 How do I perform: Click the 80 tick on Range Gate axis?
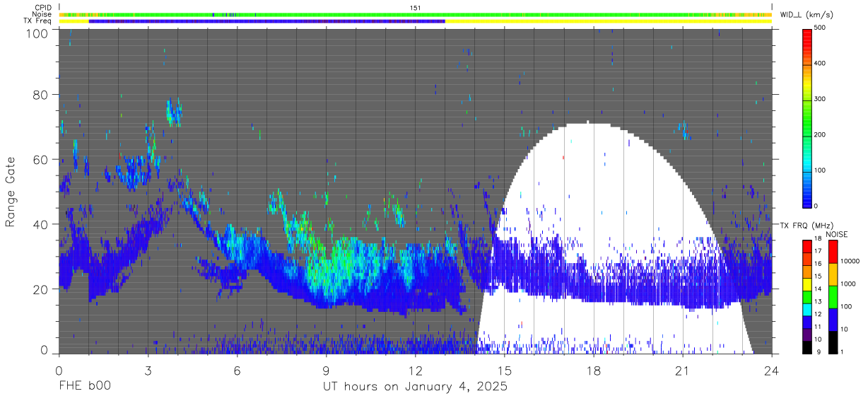pos(42,95)
